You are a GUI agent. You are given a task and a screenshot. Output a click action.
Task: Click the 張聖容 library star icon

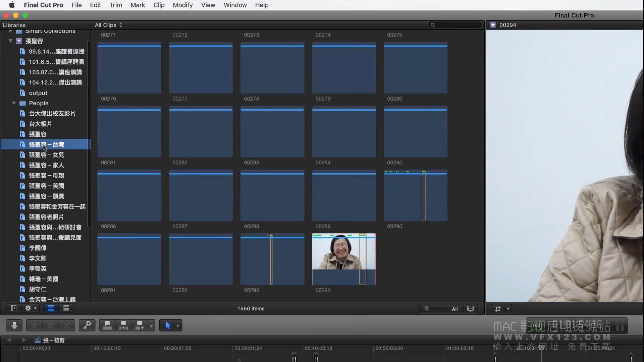[x=19, y=41]
